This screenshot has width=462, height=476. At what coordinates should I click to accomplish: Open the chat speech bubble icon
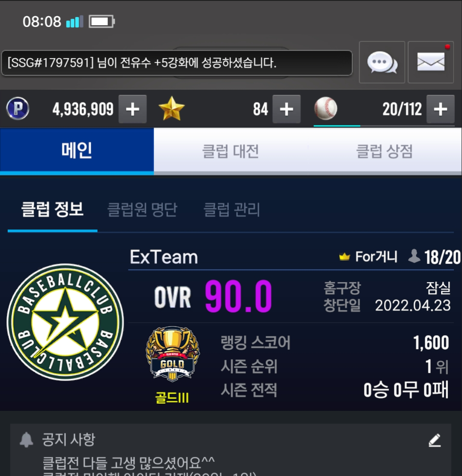pyautogui.click(x=382, y=62)
